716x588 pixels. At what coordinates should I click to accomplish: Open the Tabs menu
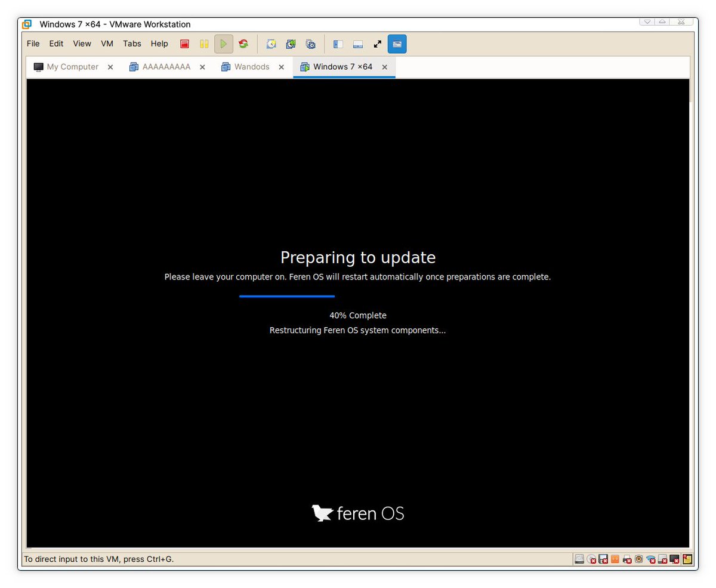tap(132, 44)
